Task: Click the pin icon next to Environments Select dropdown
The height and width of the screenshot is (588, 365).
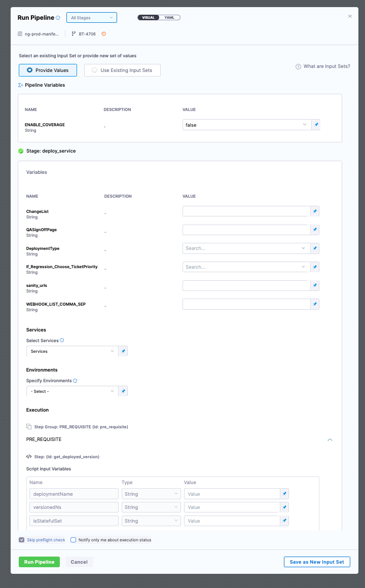Action: [123, 391]
